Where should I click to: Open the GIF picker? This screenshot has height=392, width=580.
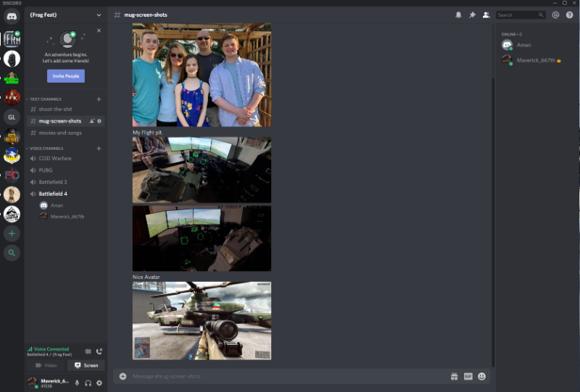click(x=468, y=376)
